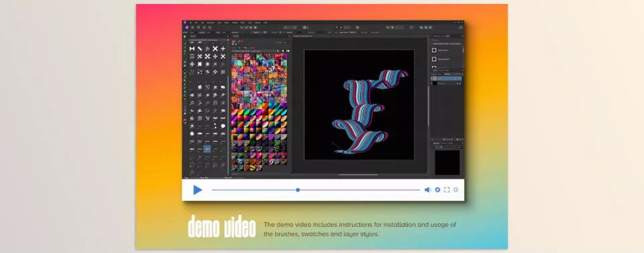Switch to the Channels tab

coord(441,70)
